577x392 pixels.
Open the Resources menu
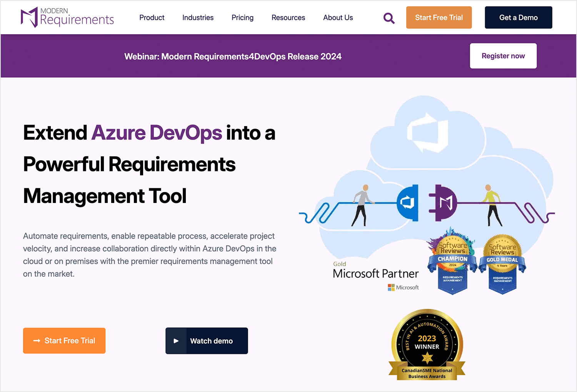tap(288, 18)
